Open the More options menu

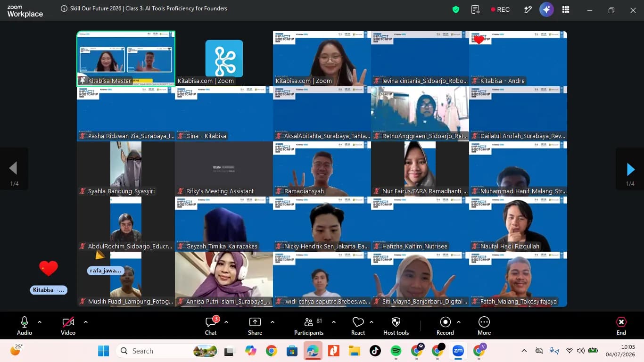pos(484,326)
